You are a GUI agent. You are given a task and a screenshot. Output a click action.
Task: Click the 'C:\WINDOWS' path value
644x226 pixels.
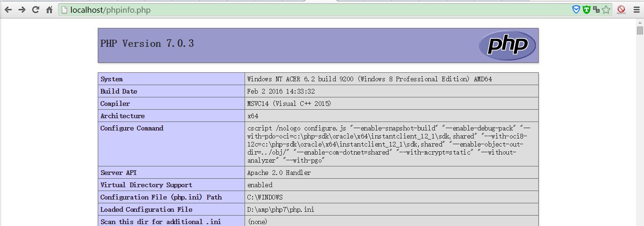pyautogui.click(x=265, y=197)
